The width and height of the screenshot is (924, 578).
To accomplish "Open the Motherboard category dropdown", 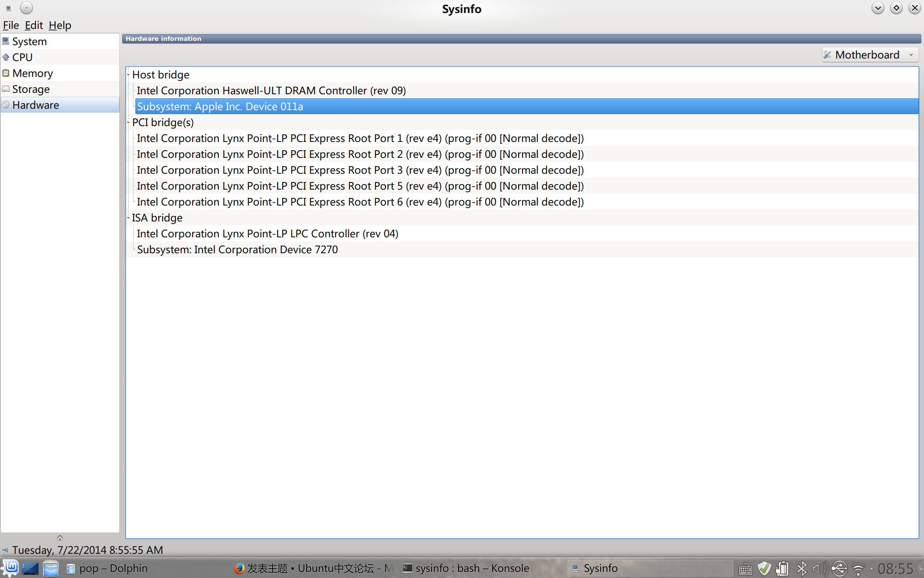I will click(x=870, y=55).
